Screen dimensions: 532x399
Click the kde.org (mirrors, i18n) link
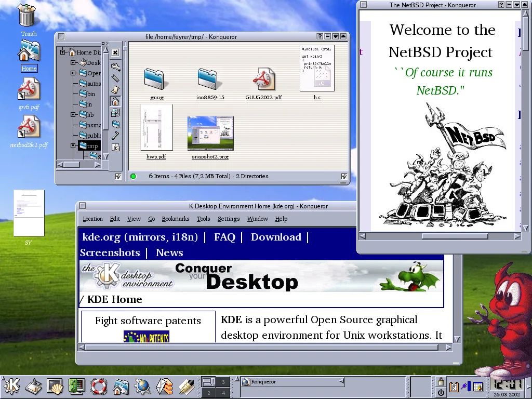tap(140, 237)
